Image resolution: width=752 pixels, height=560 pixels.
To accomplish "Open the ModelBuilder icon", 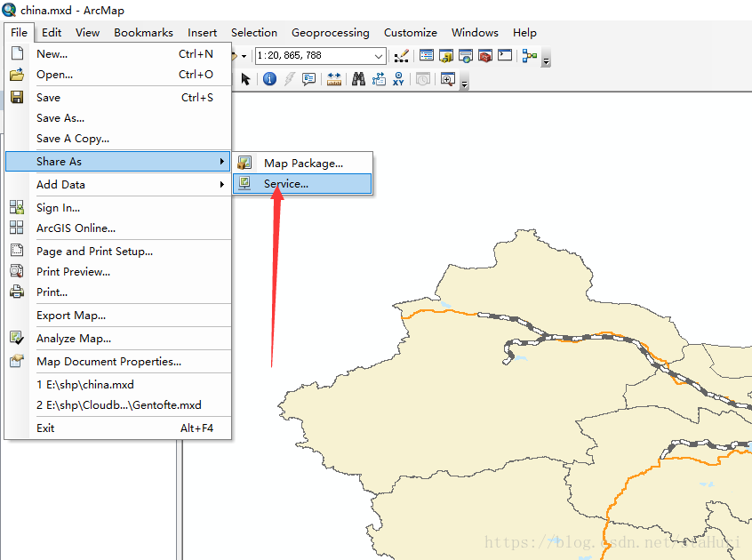I will (x=530, y=56).
